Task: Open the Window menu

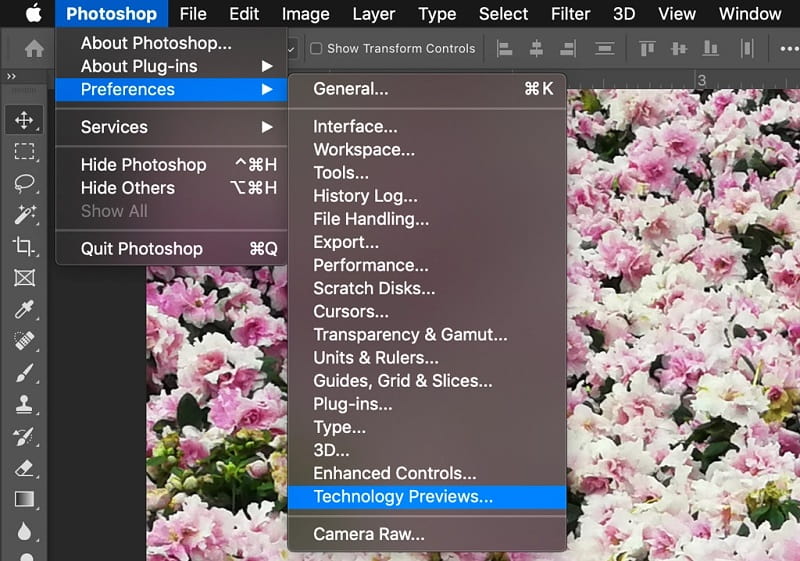Action: pos(750,14)
